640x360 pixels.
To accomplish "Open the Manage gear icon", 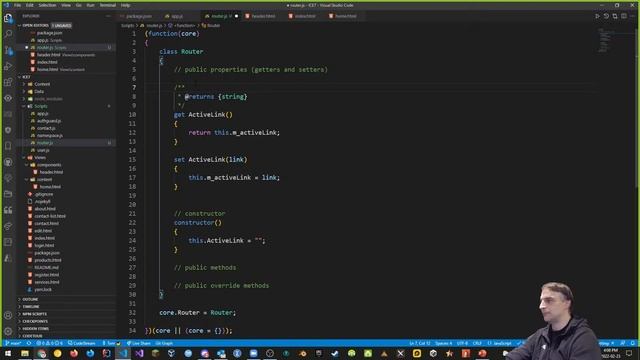I will click(8, 331).
